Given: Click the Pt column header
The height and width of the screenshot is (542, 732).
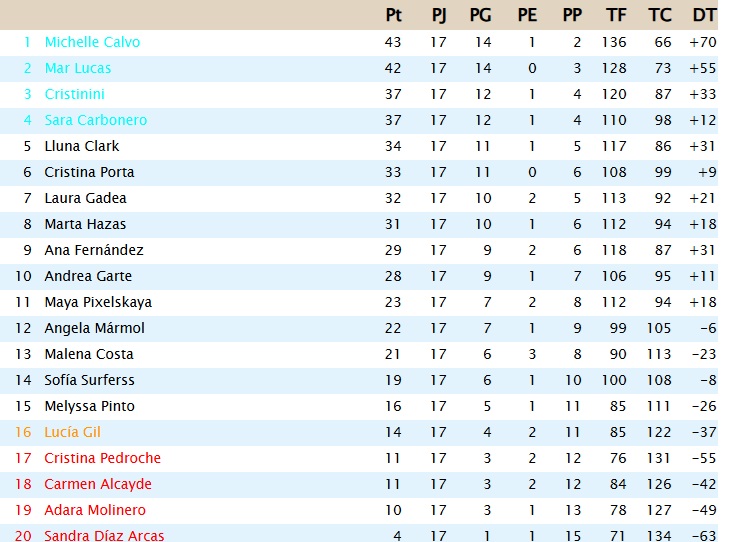Looking at the screenshot, I should (393, 15).
